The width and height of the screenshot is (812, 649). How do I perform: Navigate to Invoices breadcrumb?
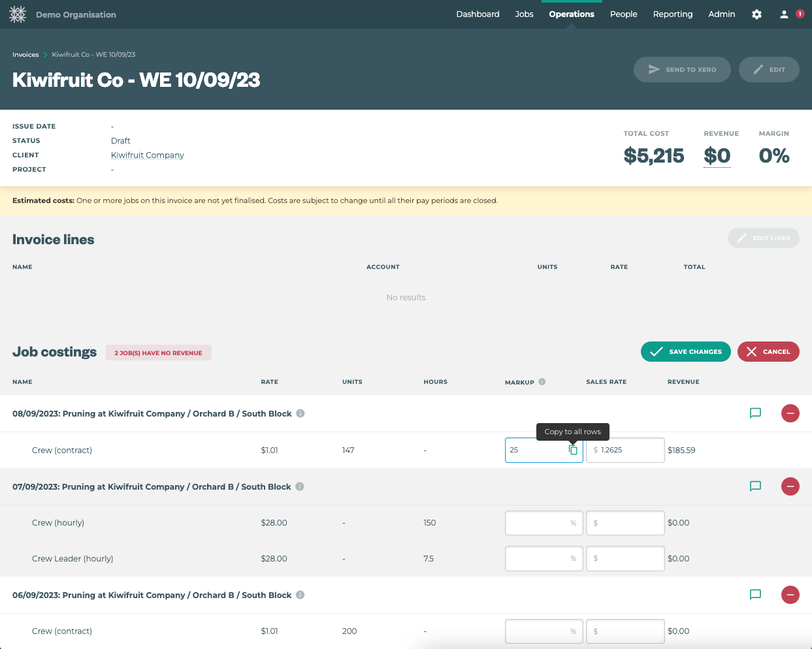(x=25, y=55)
